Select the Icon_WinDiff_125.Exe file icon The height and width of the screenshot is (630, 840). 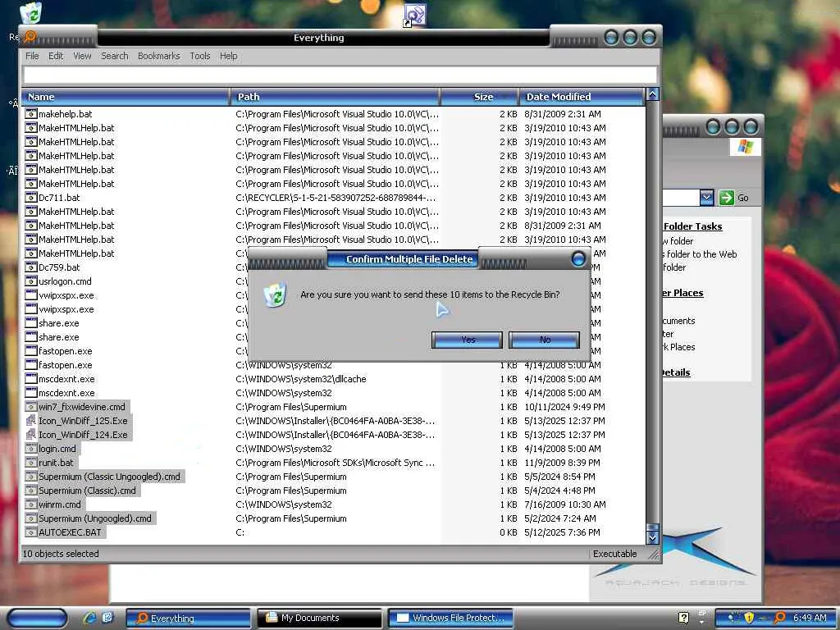click(x=31, y=421)
